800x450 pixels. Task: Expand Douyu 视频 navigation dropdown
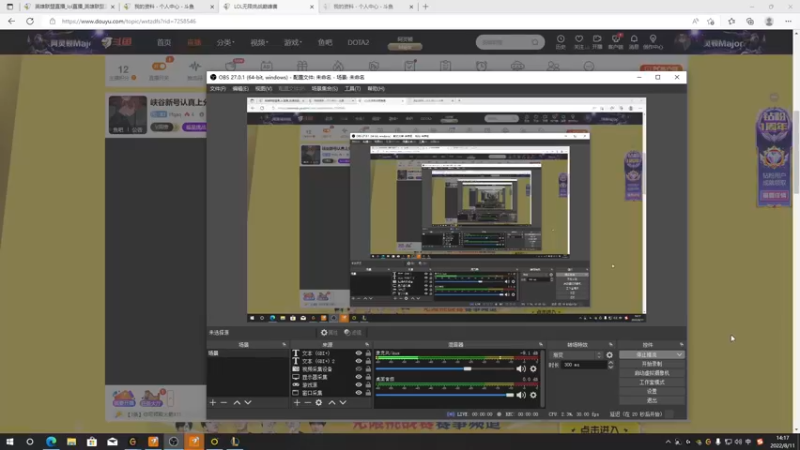coord(259,42)
